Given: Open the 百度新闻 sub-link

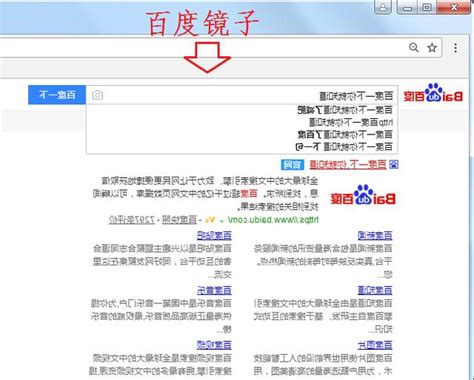Looking at the screenshot, I should point(375,236).
